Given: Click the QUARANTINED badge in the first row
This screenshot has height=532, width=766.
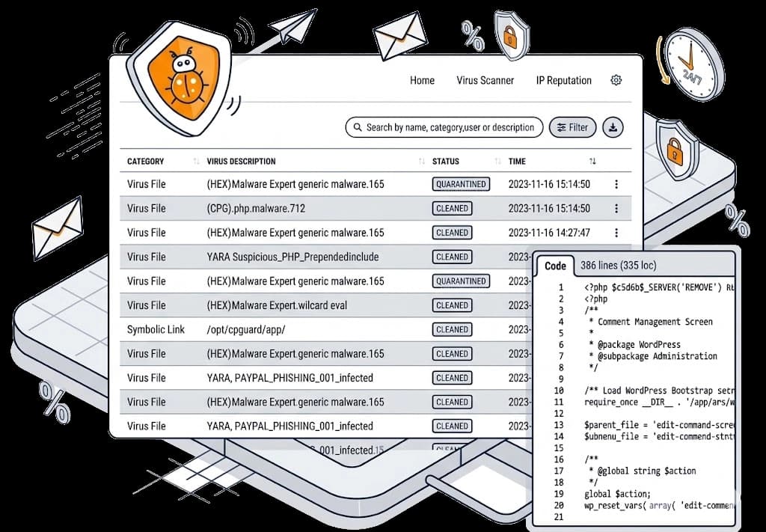Looking at the screenshot, I should click(461, 184).
